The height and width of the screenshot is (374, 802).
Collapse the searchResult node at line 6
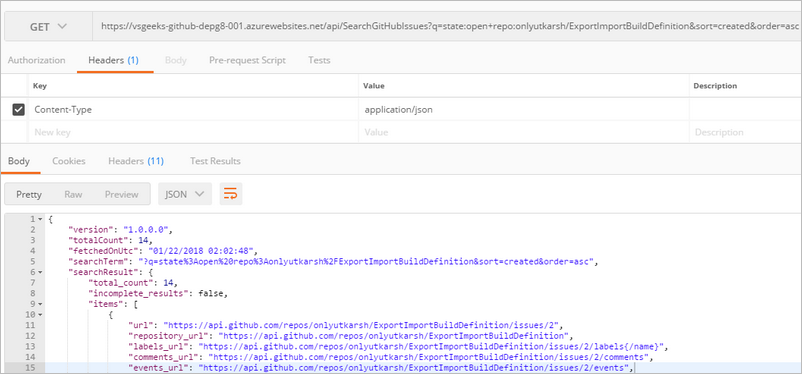40,273
